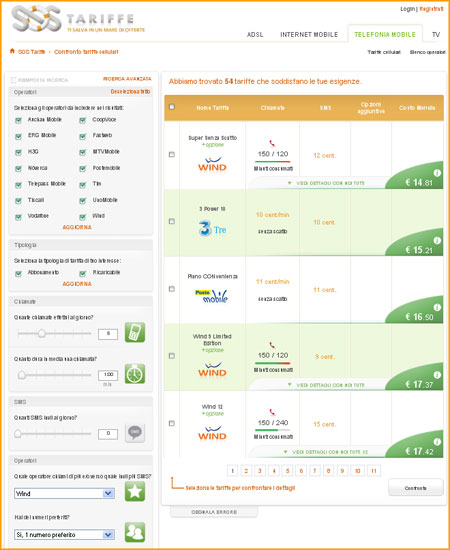450x550 pixels.
Task: Click the calls-per-day slider handle
Action: tap(42, 333)
